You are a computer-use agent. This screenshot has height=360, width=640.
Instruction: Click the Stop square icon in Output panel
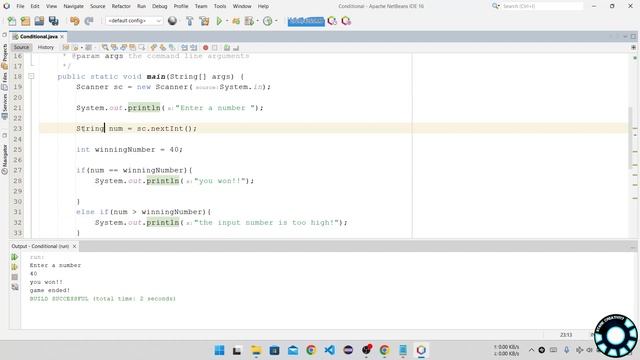[x=15, y=277]
